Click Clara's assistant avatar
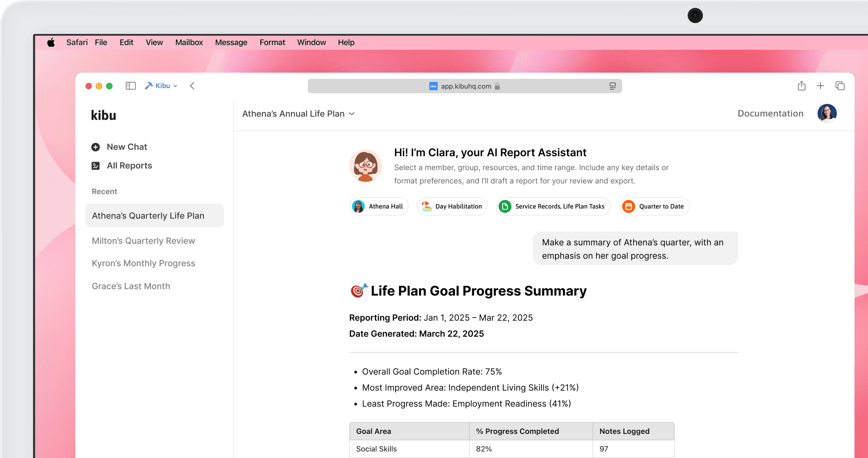 [365, 166]
